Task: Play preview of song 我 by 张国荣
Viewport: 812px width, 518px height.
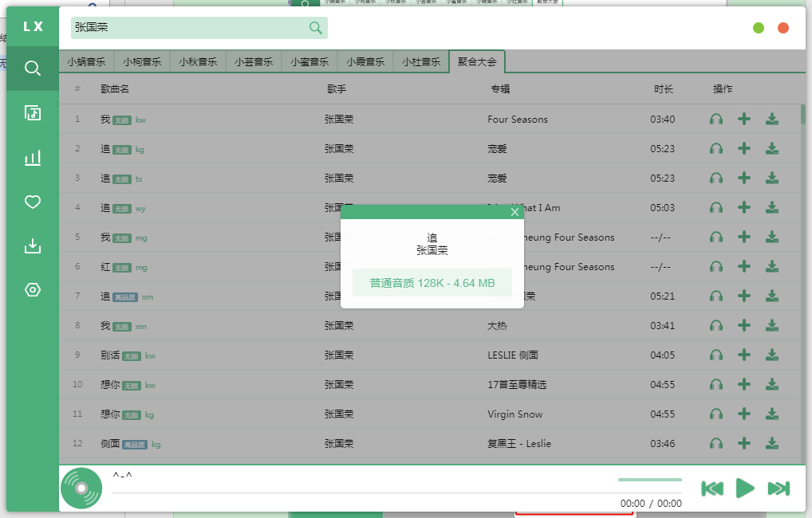Action: click(715, 119)
